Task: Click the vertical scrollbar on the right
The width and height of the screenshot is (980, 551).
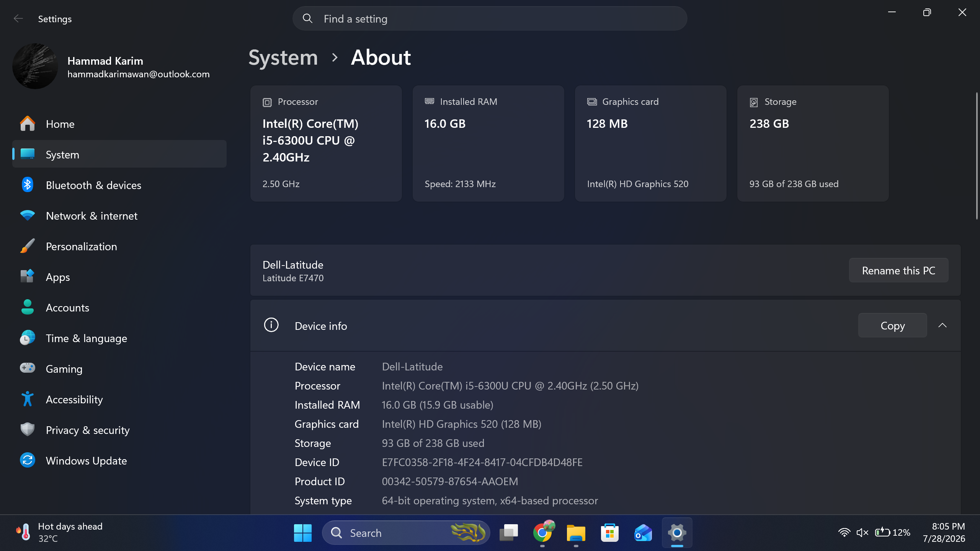Action: click(977, 156)
